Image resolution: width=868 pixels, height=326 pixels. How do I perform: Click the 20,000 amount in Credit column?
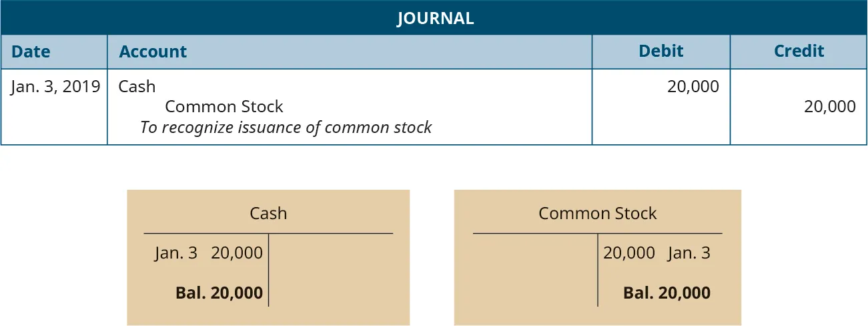coord(829,107)
